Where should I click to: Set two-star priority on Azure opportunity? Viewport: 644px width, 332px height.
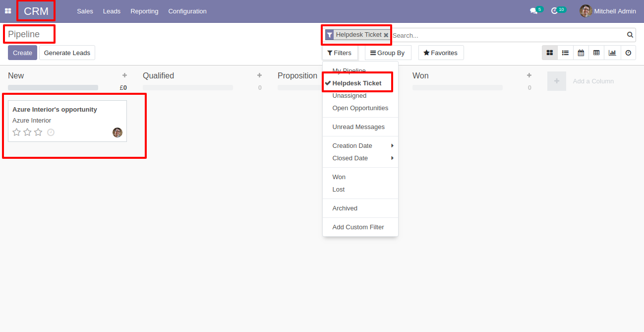(x=27, y=132)
